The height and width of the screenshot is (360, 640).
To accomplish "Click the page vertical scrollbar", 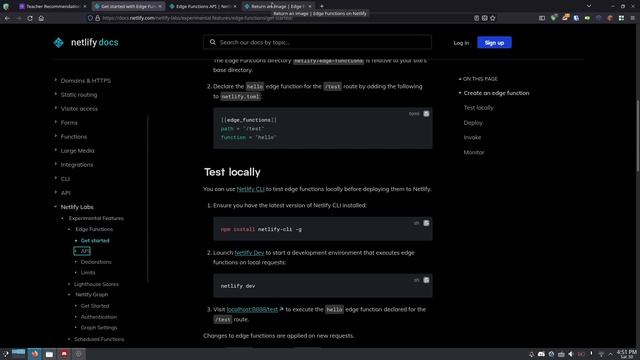I will tap(638, 135).
